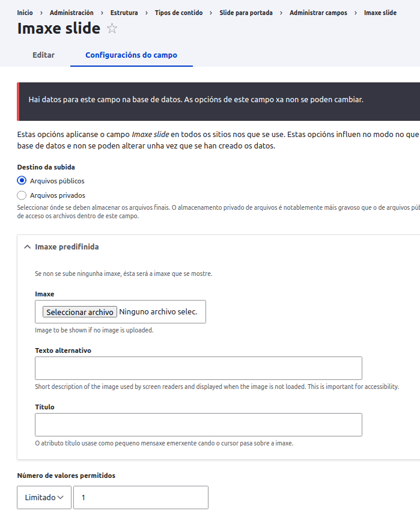Navigate to Estrutura in the breadcrumb

[124, 13]
